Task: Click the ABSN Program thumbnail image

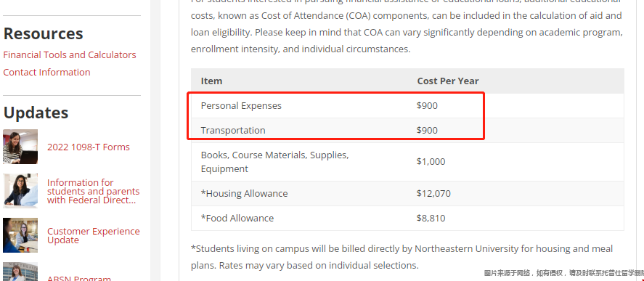Action: coord(20,272)
